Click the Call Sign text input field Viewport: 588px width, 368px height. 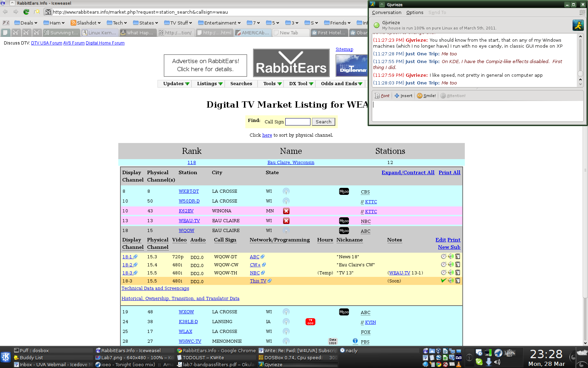pyautogui.click(x=298, y=122)
